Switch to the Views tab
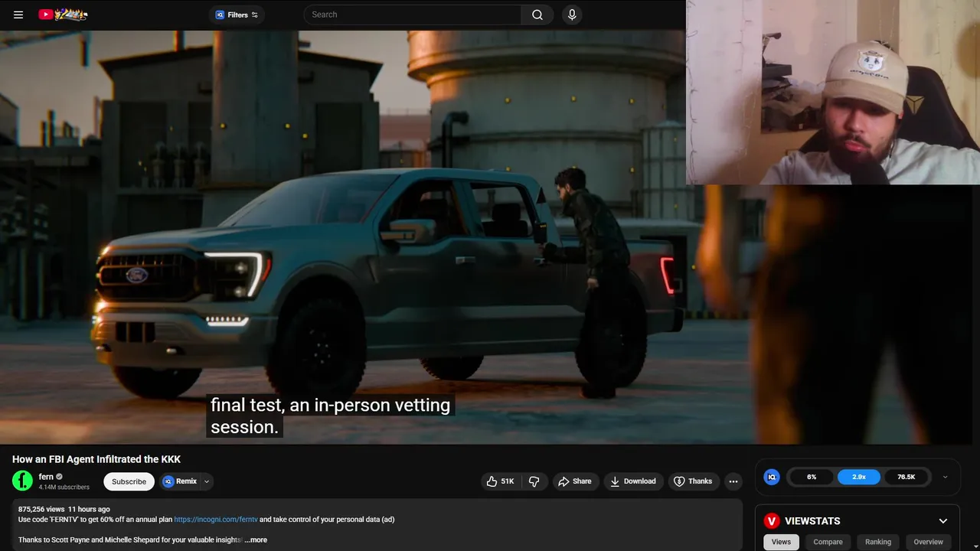Screen dimensions: 980x551 pyautogui.click(x=781, y=542)
